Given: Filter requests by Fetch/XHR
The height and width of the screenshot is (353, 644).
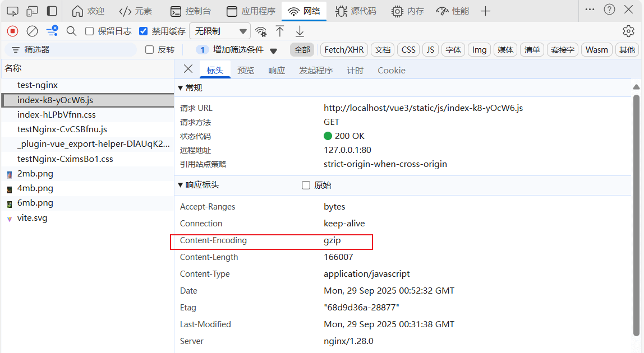Looking at the screenshot, I should (344, 50).
